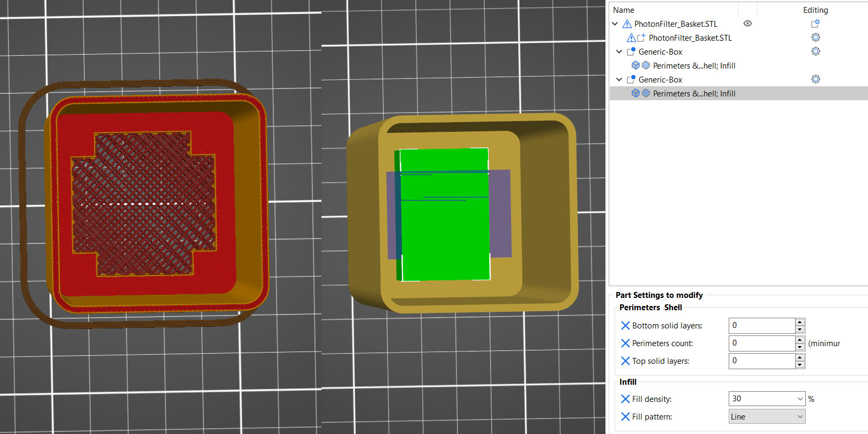
Task: Remove the Perimeters count override
Action: pos(625,343)
